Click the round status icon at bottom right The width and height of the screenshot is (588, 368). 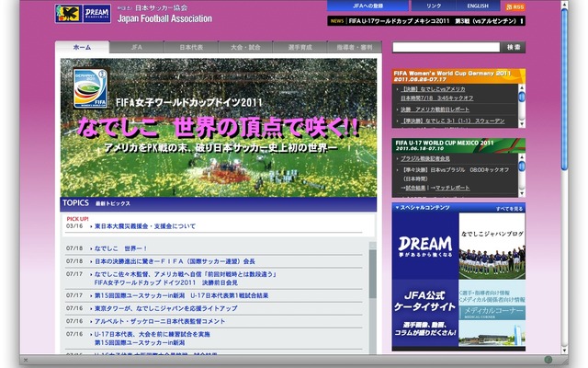pos(548,360)
